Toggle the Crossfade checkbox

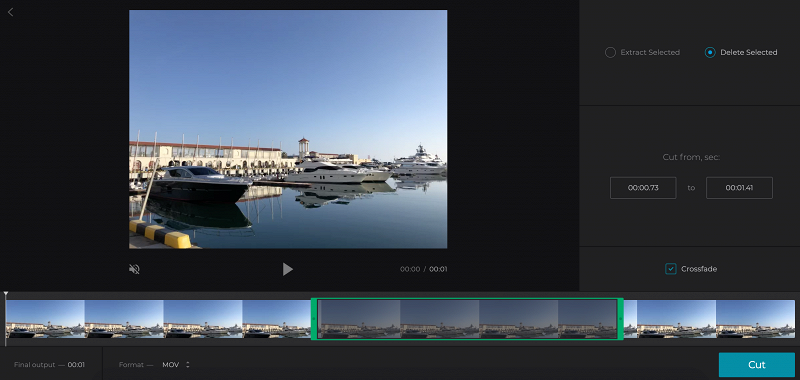(670, 269)
